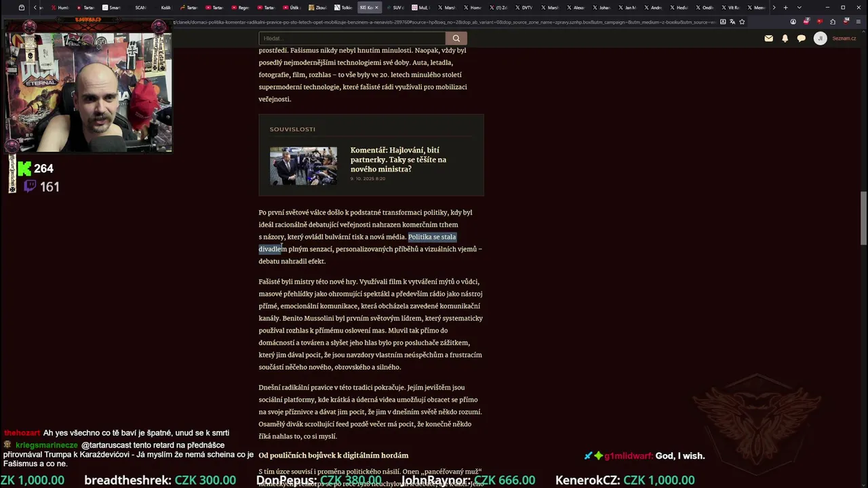Click the translate page icon

(732, 22)
